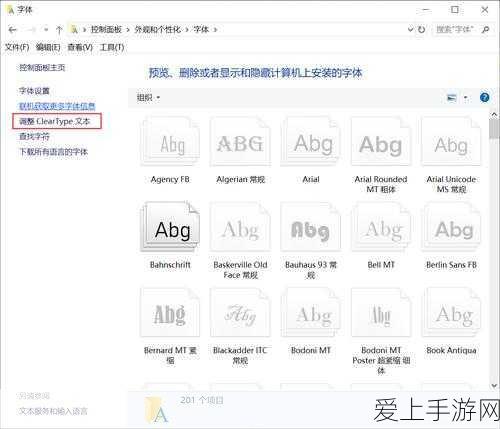Open the help question mark icon

pyautogui.click(x=484, y=97)
